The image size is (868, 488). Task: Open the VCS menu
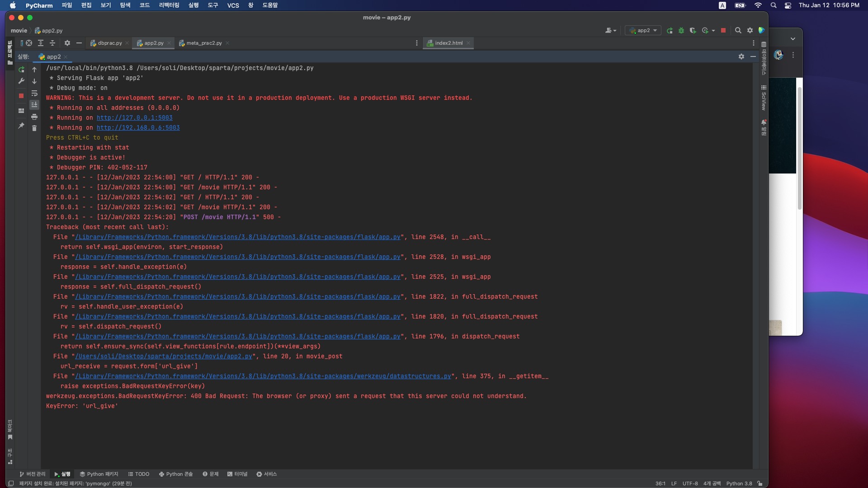click(x=233, y=5)
